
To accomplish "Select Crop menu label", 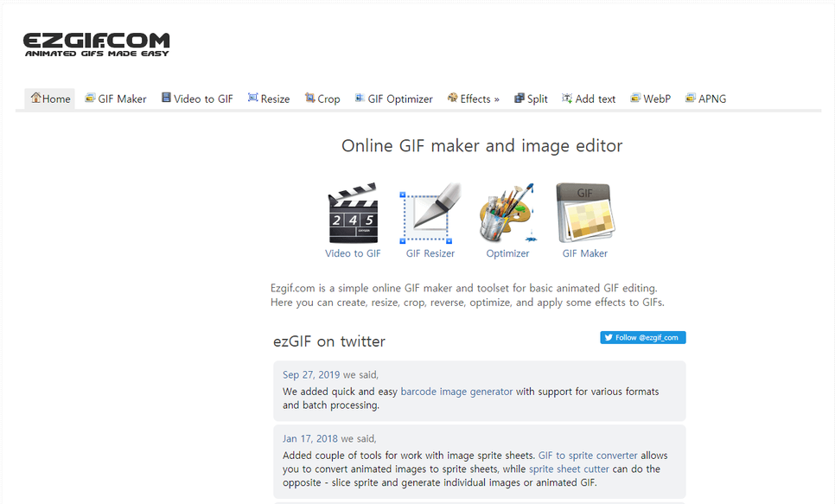I will [328, 99].
